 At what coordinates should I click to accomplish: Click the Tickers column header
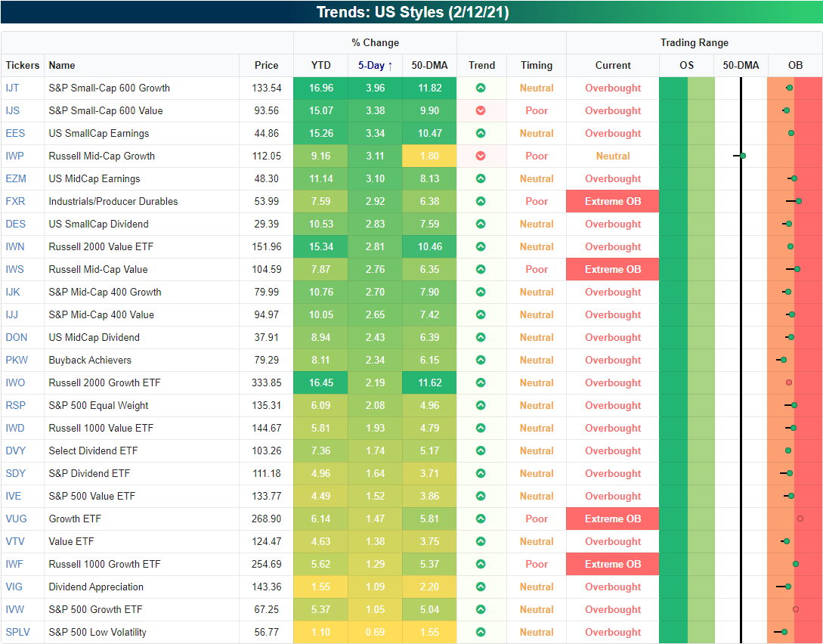pyautogui.click(x=23, y=65)
